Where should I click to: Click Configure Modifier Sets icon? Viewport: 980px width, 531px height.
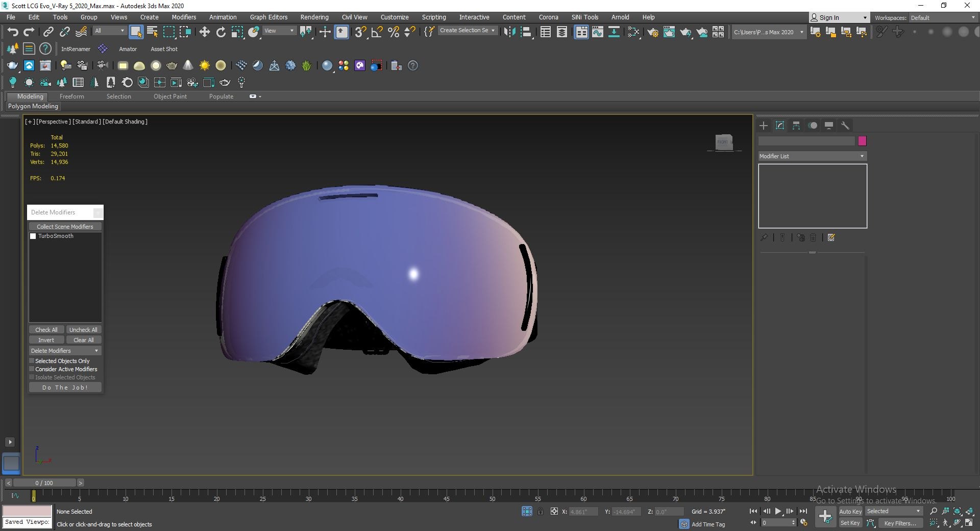[831, 237]
